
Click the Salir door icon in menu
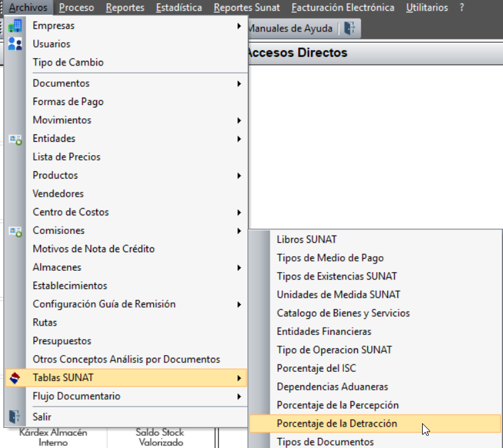point(15,417)
